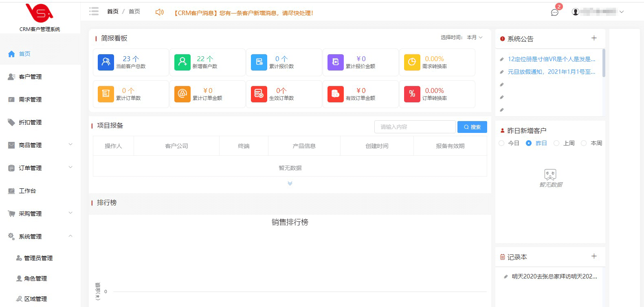Open 区域管理 submenu item

point(40,299)
